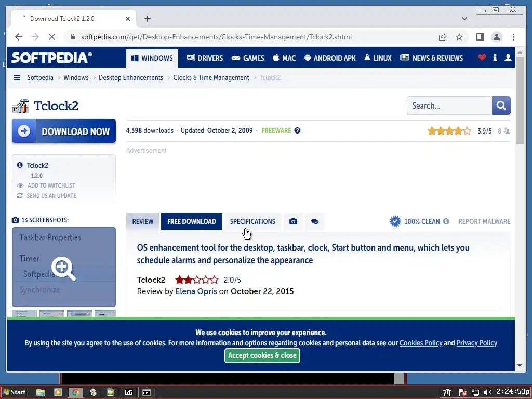532x399 pixels.
Task: Open the Android APK section
Action: (330, 58)
